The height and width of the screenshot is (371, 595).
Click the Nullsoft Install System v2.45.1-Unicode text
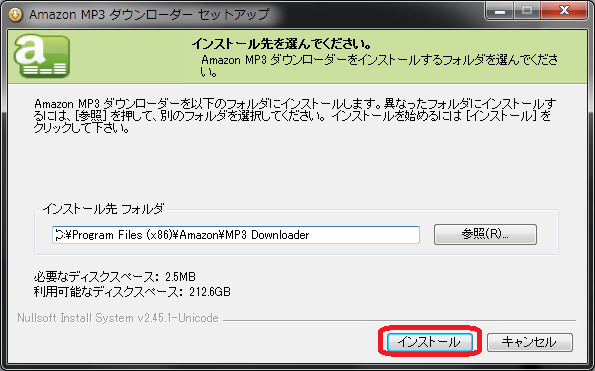118,318
